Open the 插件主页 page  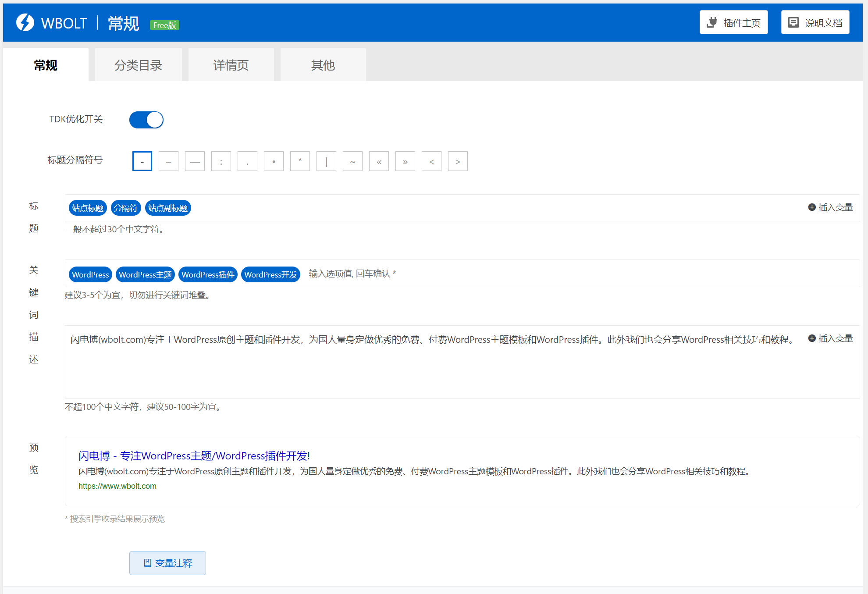pyautogui.click(x=733, y=22)
